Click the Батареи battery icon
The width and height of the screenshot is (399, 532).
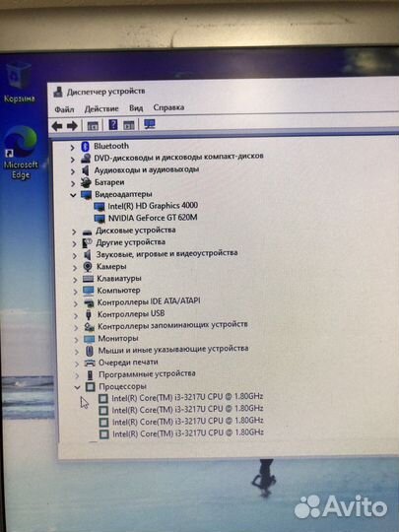(86, 183)
